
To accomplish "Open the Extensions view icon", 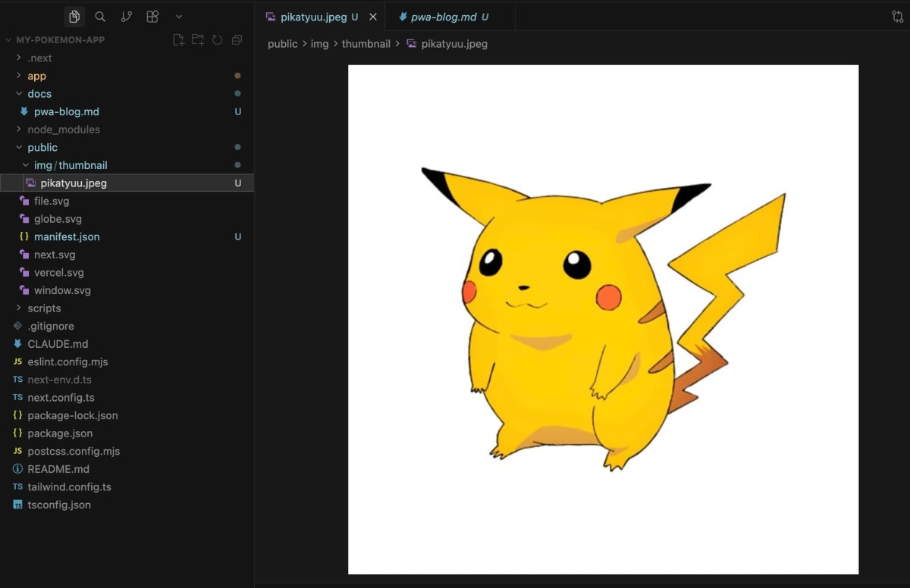I will [x=152, y=17].
